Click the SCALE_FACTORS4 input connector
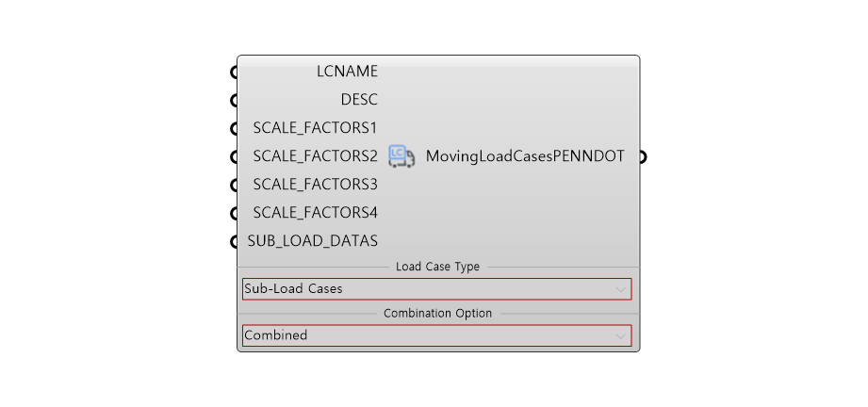Screen dimensions: 868x407 (234, 213)
